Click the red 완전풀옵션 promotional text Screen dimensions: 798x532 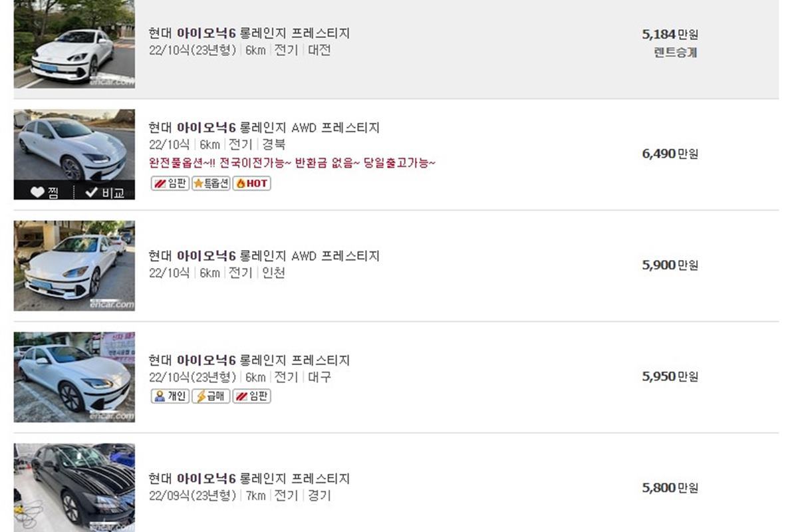coord(293,162)
